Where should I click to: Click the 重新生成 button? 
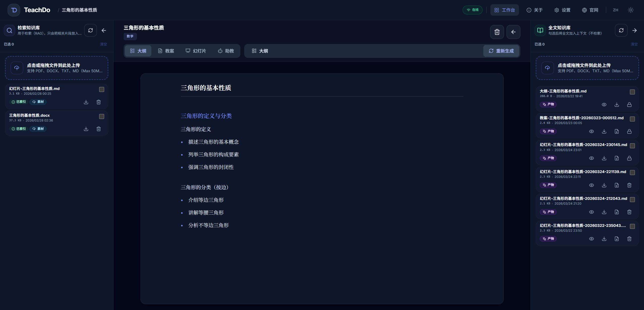coord(501,51)
